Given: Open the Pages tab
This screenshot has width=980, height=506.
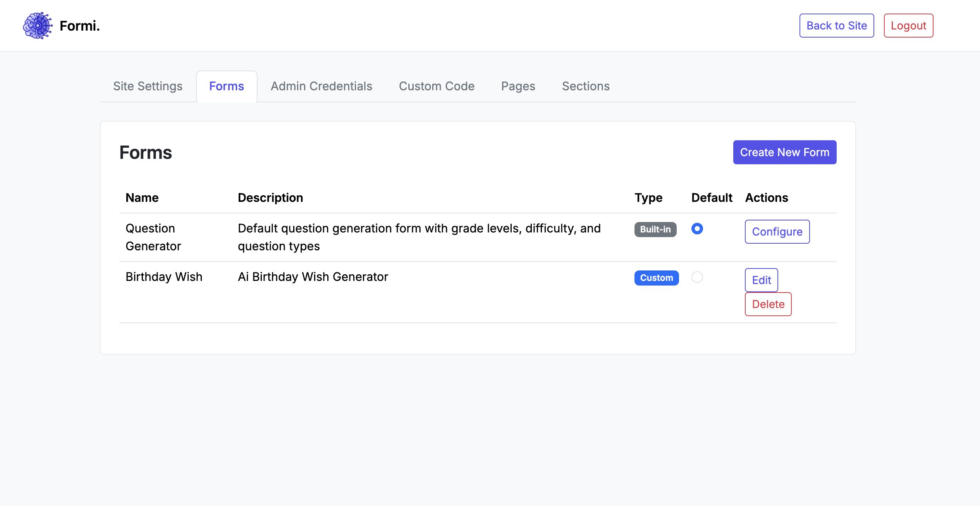Looking at the screenshot, I should point(518,86).
